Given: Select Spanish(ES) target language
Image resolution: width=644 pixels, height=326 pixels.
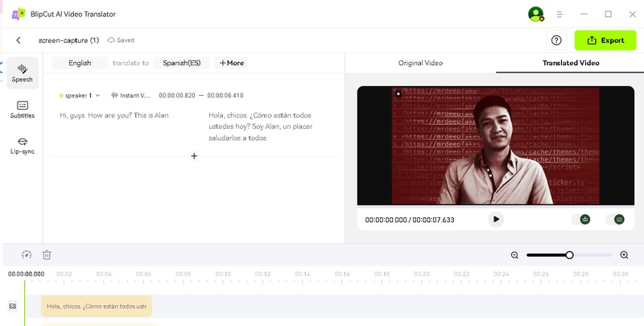Looking at the screenshot, I should [182, 63].
